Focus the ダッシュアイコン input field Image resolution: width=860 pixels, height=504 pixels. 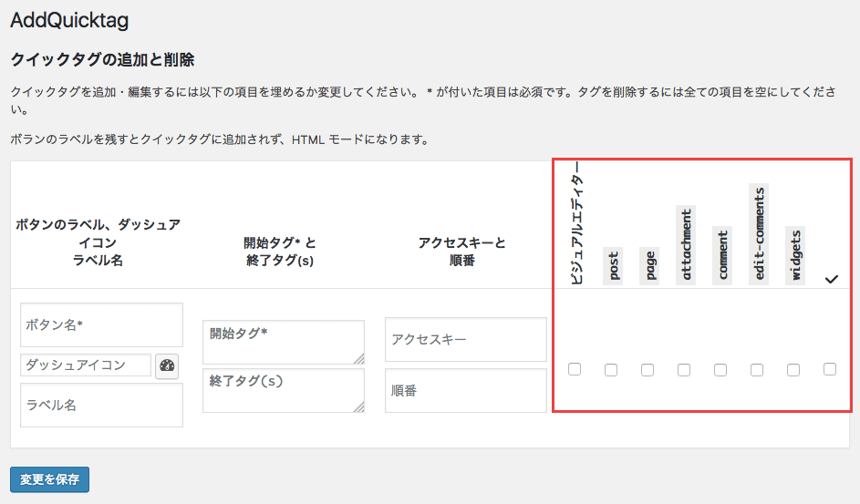tap(86, 365)
